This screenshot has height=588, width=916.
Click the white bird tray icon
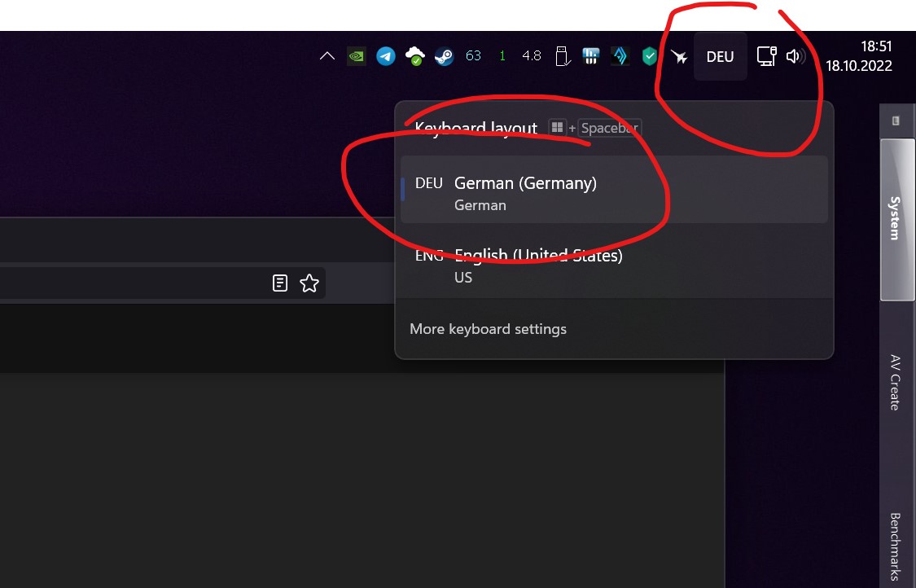pyautogui.click(x=679, y=55)
